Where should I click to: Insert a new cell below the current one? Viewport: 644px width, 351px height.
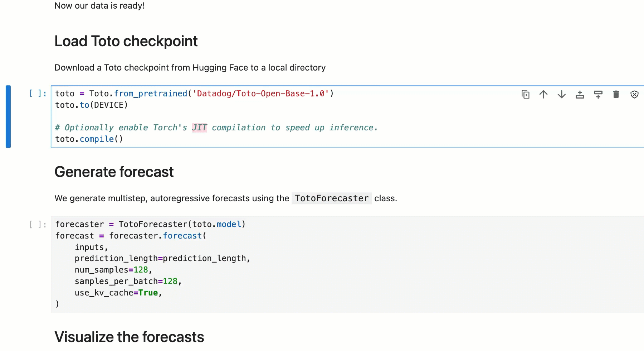(x=598, y=94)
